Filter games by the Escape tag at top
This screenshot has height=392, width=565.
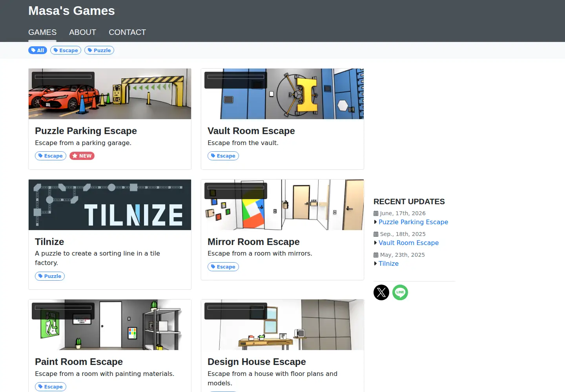(66, 50)
